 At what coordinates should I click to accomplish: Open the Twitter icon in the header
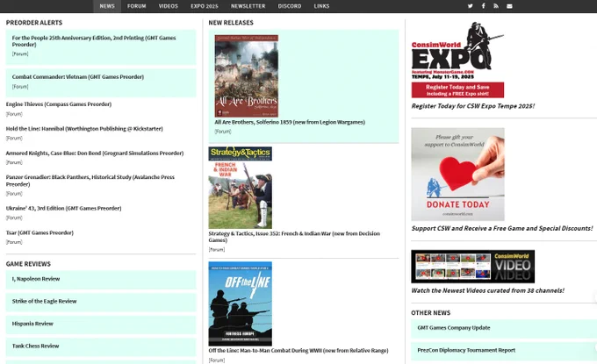coord(471,6)
